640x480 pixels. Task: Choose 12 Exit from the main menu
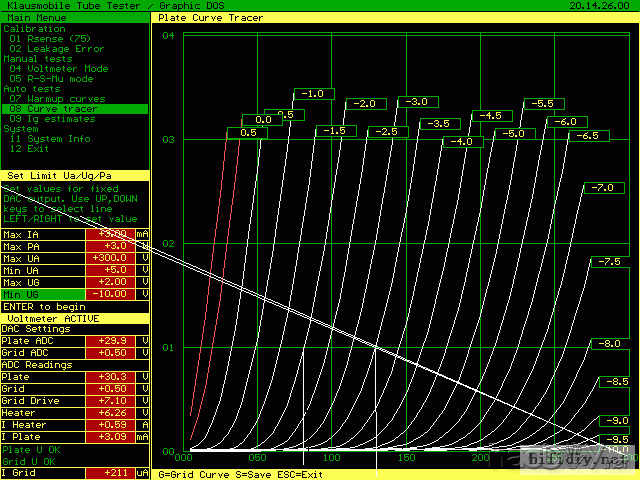[x=35, y=149]
